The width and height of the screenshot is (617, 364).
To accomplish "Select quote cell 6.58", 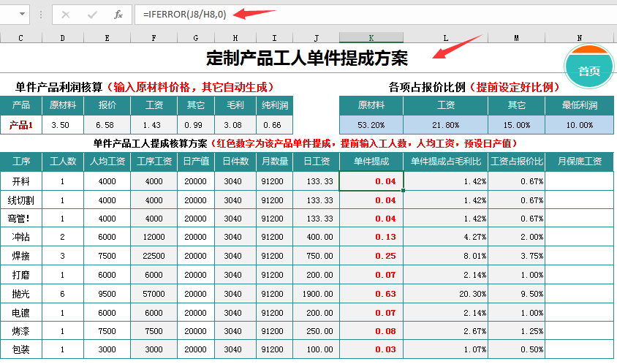I will pyautogui.click(x=107, y=125).
